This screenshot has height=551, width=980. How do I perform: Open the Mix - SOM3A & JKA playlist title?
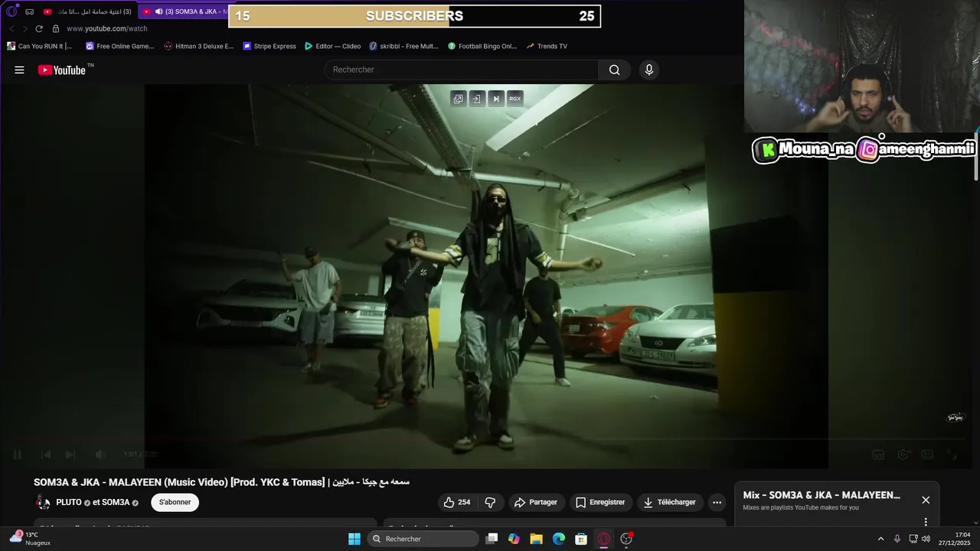(x=822, y=495)
